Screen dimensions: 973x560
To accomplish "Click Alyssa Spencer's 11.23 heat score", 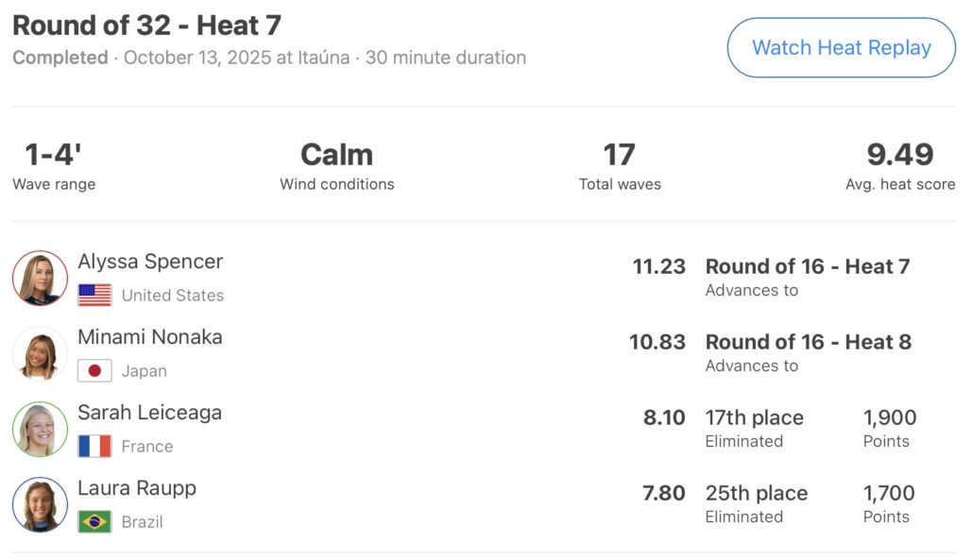I will pyautogui.click(x=658, y=266).
